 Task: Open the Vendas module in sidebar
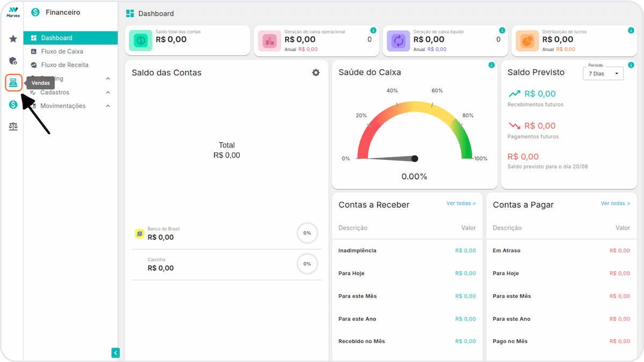pos(13,83)
